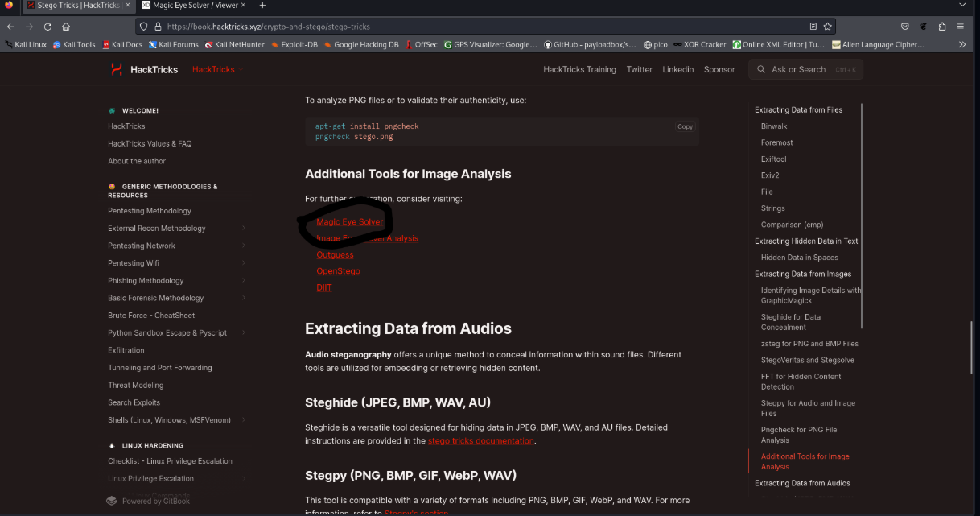Click the list all tabs arrow
This screenshot has width=980, height=516.
point(963,6)
